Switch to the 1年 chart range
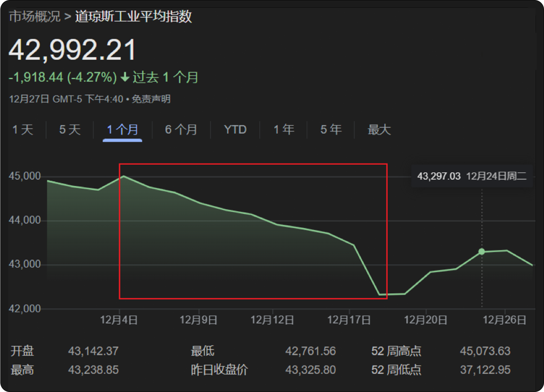Screen dimensions: 544x392 click(283, 129)
